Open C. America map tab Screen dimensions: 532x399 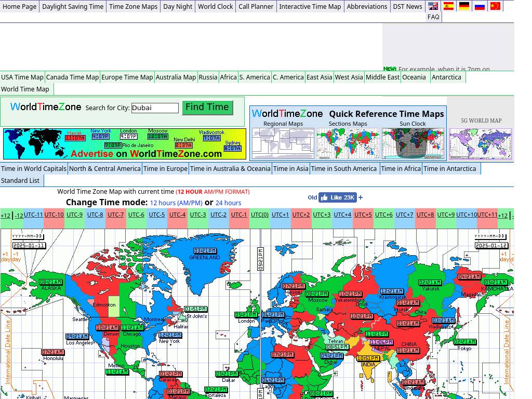pos(288,77)
